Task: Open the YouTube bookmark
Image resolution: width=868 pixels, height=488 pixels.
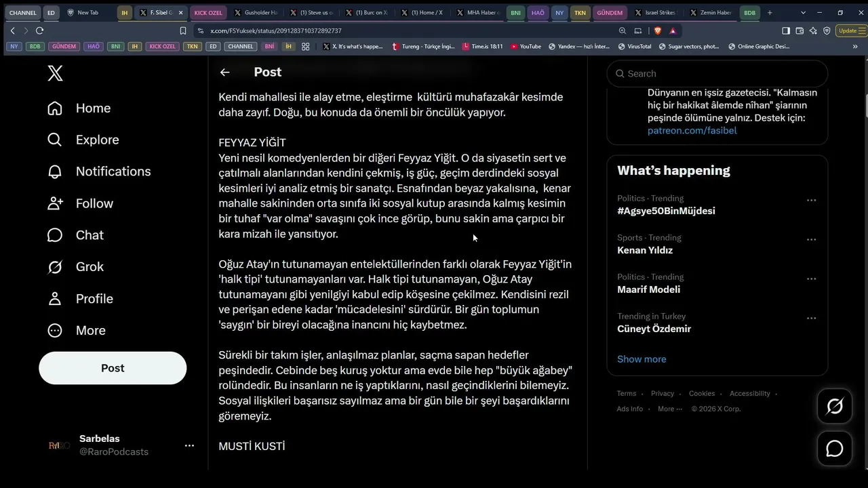Action: tap(526, 47)
